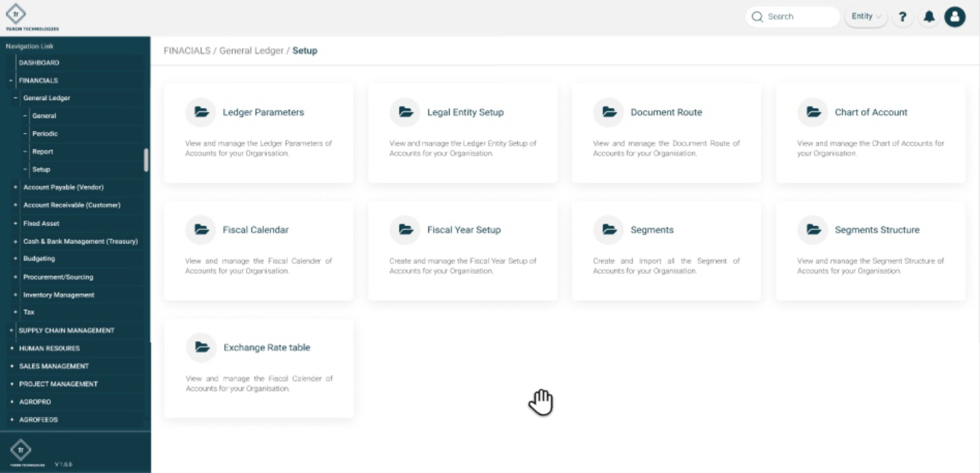
Task: Collapse the FINANCIALS tree section
Action: [11, 80]
